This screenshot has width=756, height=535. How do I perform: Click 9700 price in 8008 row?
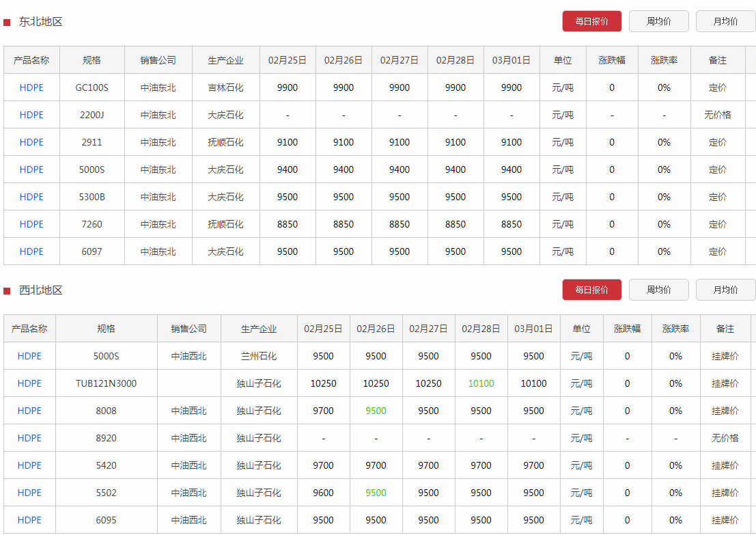[x=323, y=411]
